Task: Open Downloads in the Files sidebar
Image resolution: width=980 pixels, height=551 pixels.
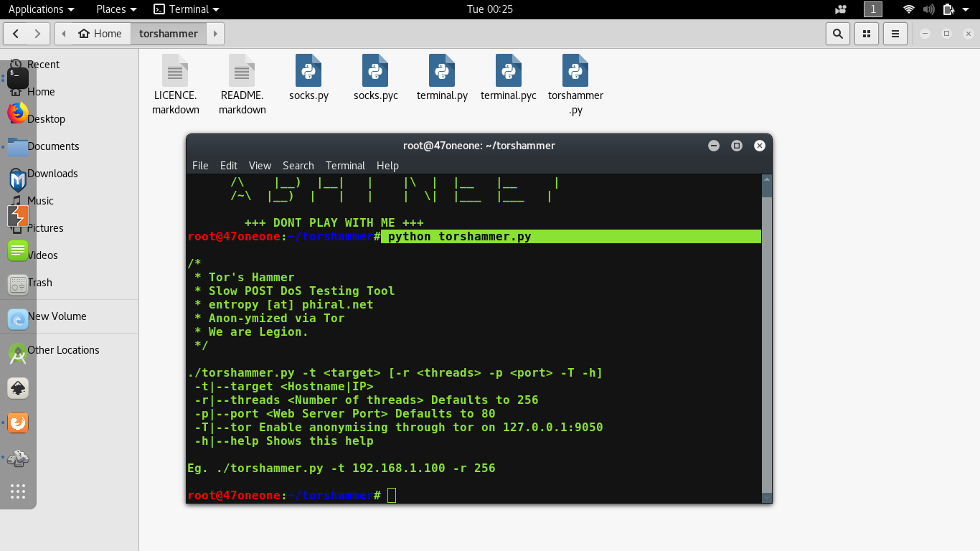Action: (52, 174)
